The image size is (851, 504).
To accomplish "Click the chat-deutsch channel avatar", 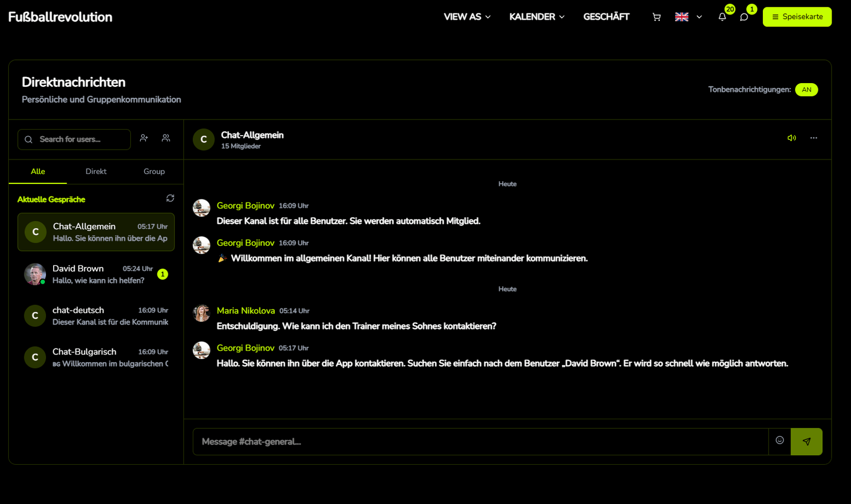I will pyautogui.click(x=35, y=316).
